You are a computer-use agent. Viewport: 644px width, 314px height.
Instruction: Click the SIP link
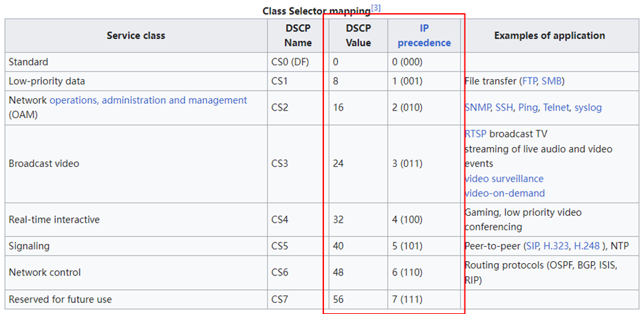tap(532, 246)
